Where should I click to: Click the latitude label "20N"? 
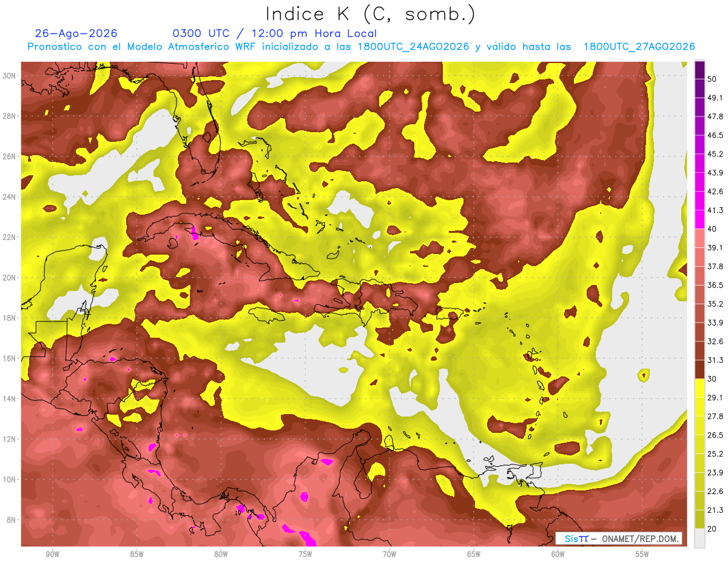coord(9,278)
